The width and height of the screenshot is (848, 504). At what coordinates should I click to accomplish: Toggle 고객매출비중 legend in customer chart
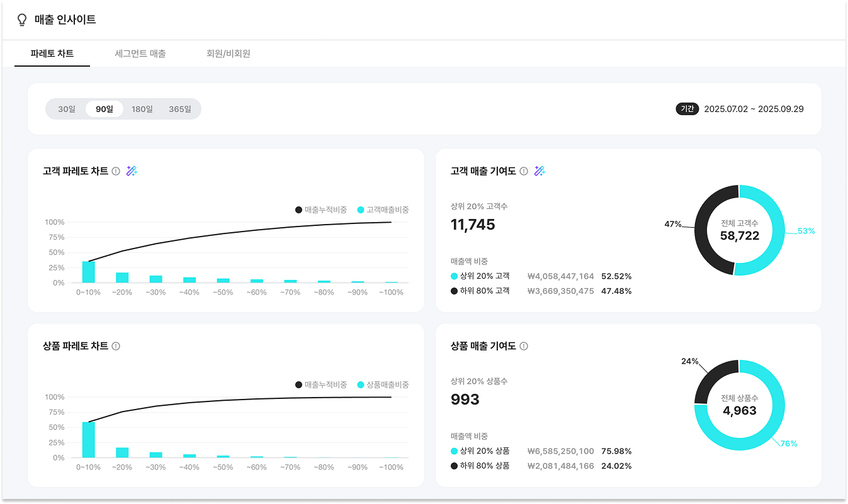[x=383, y=210]
